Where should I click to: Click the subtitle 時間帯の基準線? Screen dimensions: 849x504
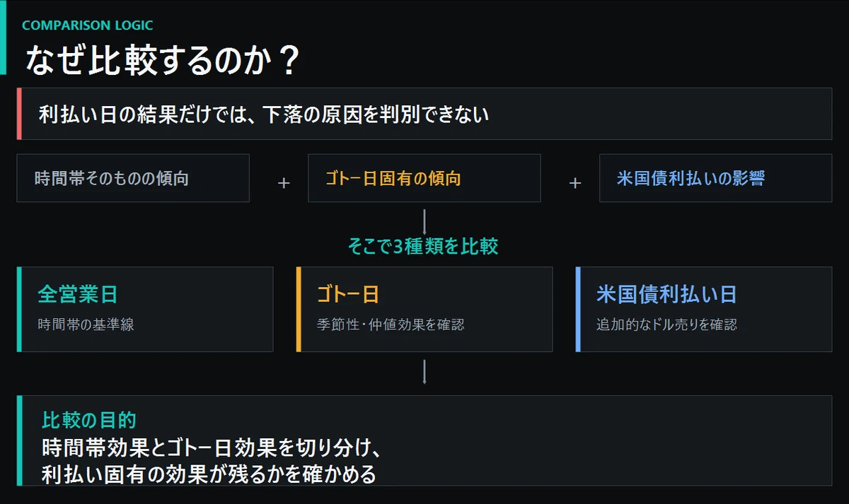[x=86, y=325]
